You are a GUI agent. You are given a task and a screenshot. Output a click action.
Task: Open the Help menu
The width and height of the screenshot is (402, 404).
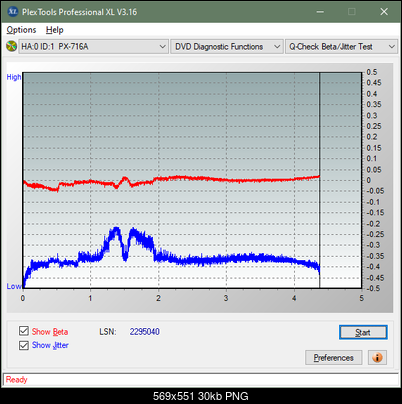[55, 30]
